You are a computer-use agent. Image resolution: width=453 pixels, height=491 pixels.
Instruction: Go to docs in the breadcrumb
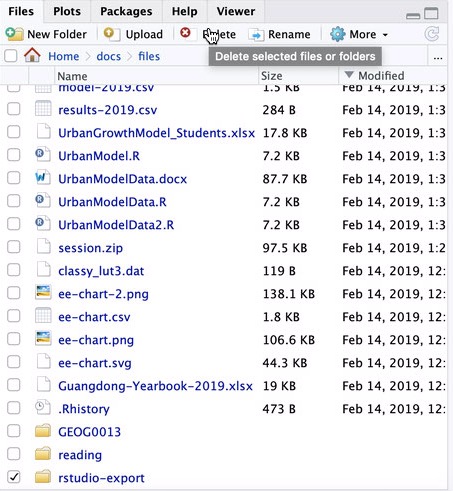click(109, 56)
